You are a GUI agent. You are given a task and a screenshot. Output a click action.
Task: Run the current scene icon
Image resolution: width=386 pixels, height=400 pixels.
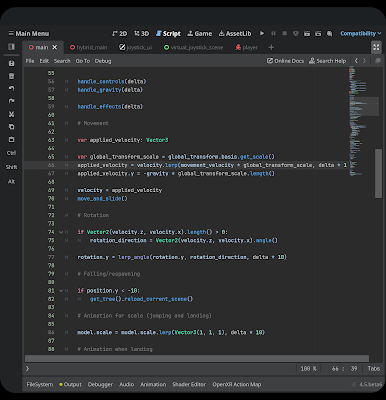point(307,33)
